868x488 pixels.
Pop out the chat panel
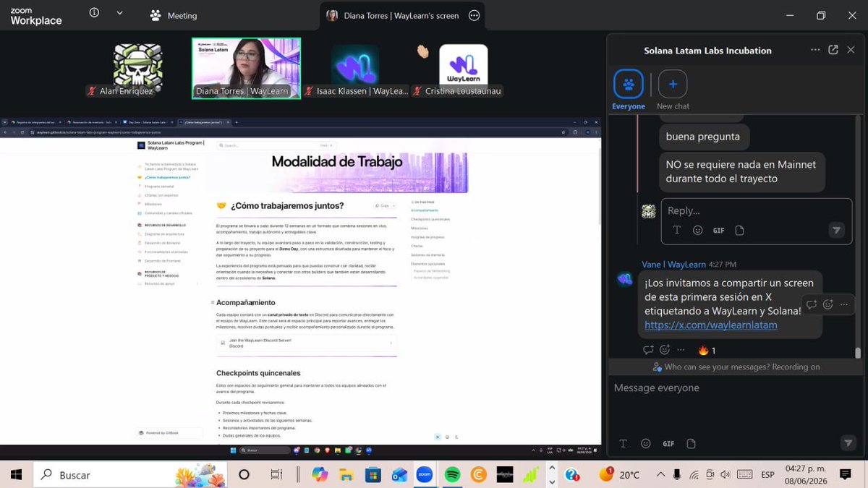pyautogui.click(x=833, y=50)
